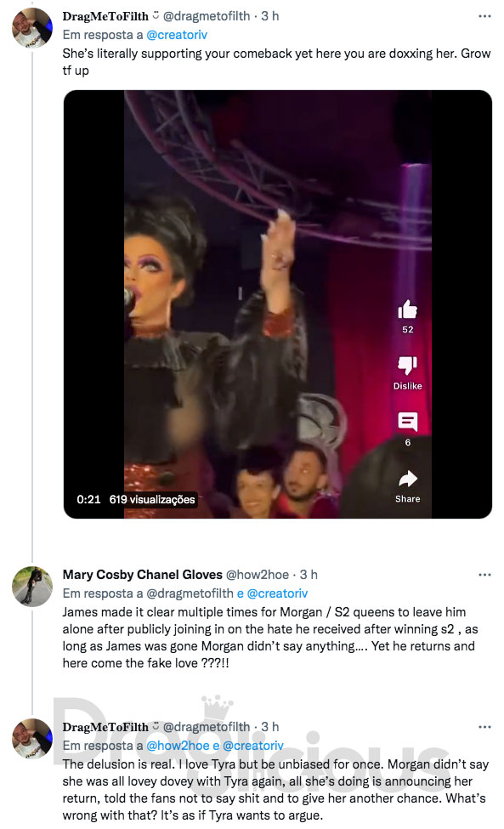Open the @how2hoe handle beside Mary Cosby
504x829 pixels.
[258, 575]
